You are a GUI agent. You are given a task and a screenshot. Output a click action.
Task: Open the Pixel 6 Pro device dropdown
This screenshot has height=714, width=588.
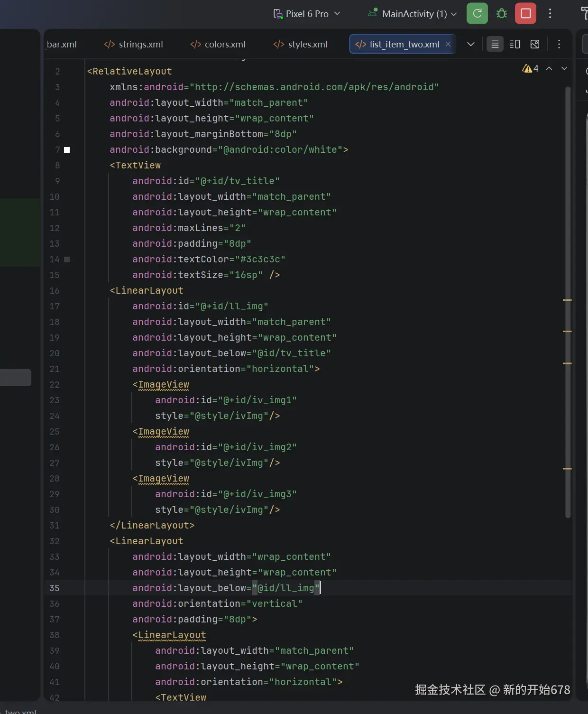[x=307, y=14]
